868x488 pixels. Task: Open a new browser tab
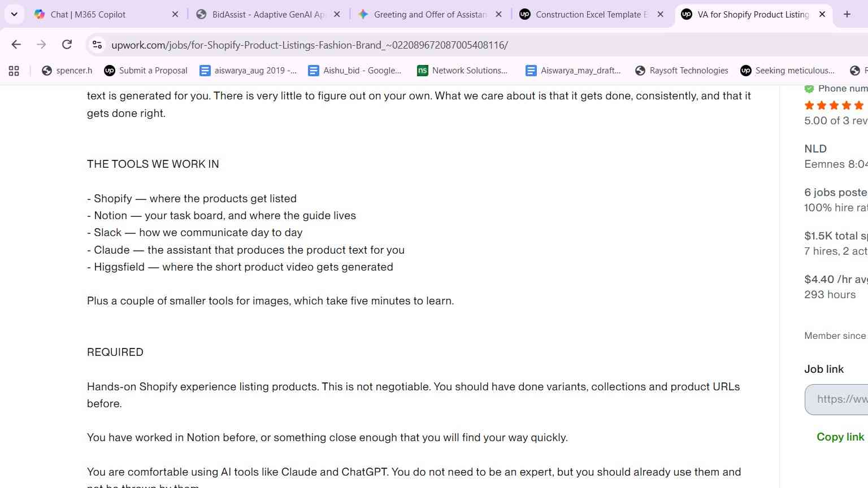click(847, 14)
